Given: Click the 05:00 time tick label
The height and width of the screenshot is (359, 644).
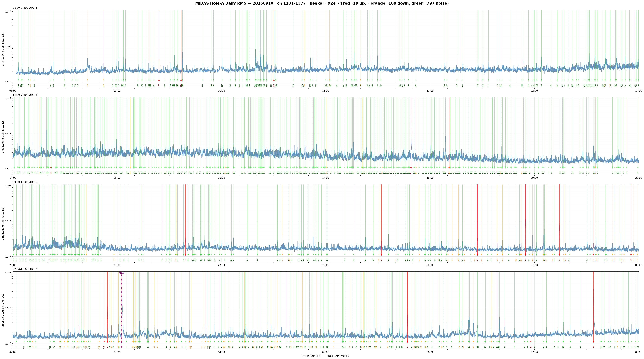Looking at the screenshot, I should tap(326, 352).
